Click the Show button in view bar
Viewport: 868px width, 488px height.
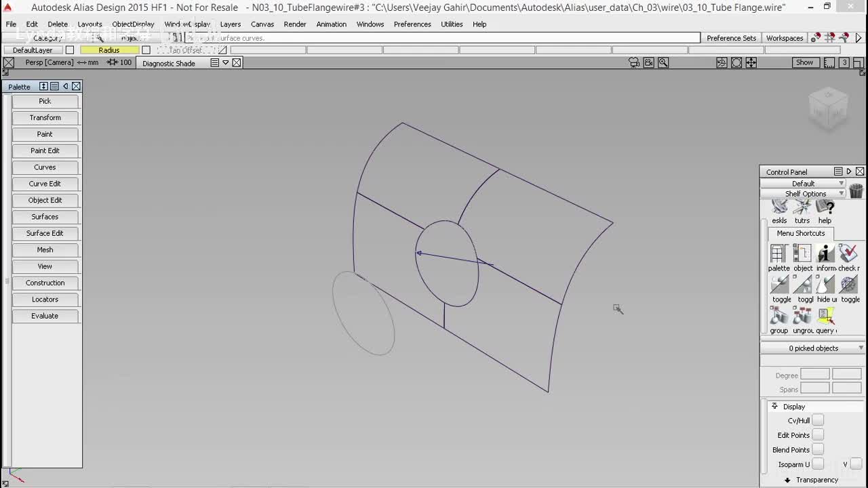(x=804, y=62)
